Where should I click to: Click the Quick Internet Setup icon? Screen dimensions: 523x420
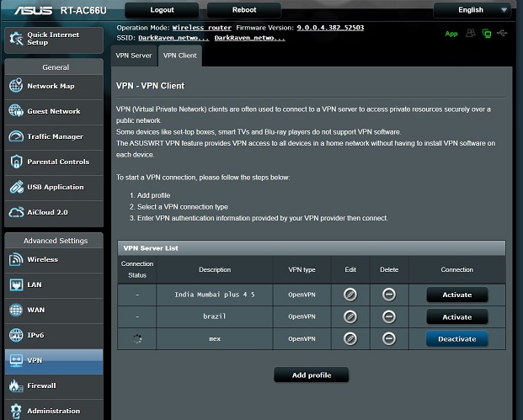click(x=16, y=39)
